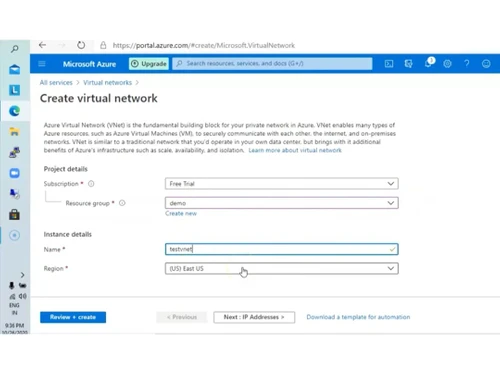The width and height of the screenshot is (500, 375).
Task: Open the circular recorder icon in taskbar
Action: pos(14,235)
